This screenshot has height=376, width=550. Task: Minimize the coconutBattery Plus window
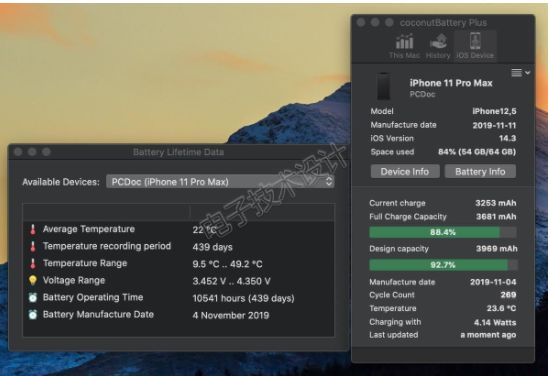pyautogui.click(x=375, y=23)
